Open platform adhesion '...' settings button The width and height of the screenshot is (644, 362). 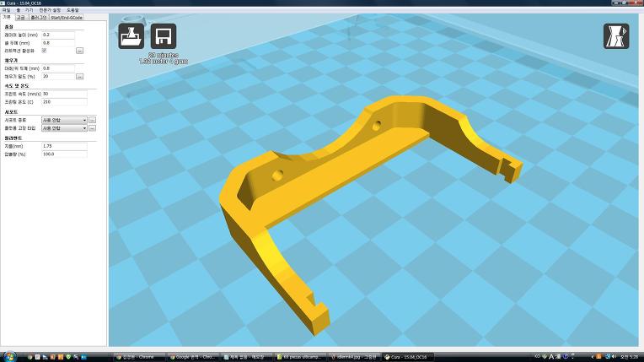point(93,128)
